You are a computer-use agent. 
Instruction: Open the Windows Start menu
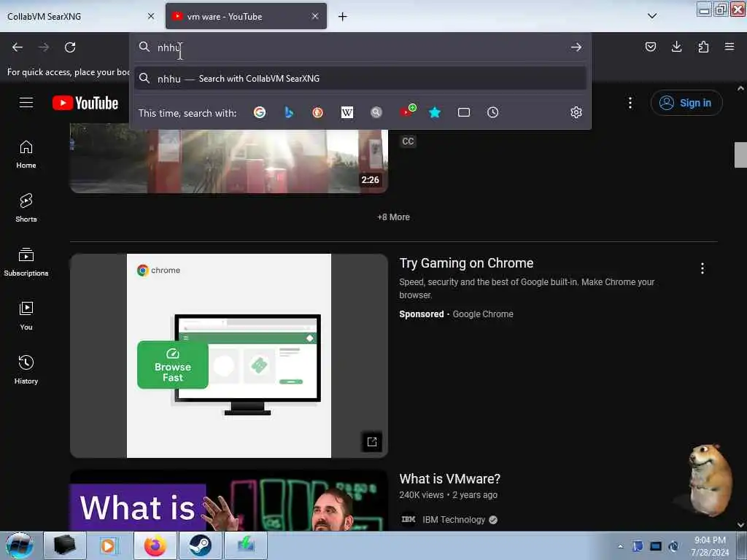click(x=19, y=545)
